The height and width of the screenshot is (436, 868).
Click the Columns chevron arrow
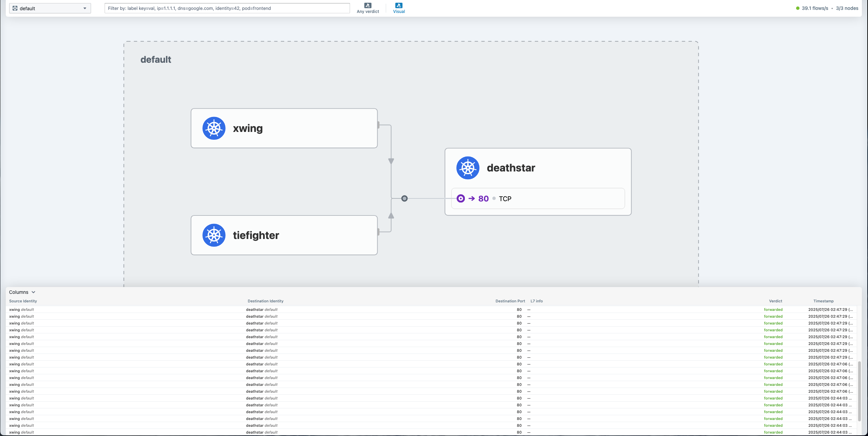[33, 292]
